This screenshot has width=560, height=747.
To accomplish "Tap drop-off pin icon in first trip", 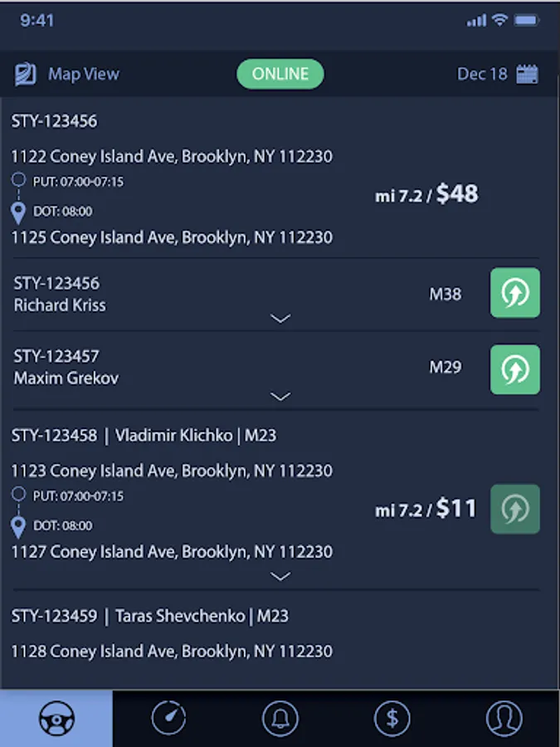I will click(x=18, y=212).
